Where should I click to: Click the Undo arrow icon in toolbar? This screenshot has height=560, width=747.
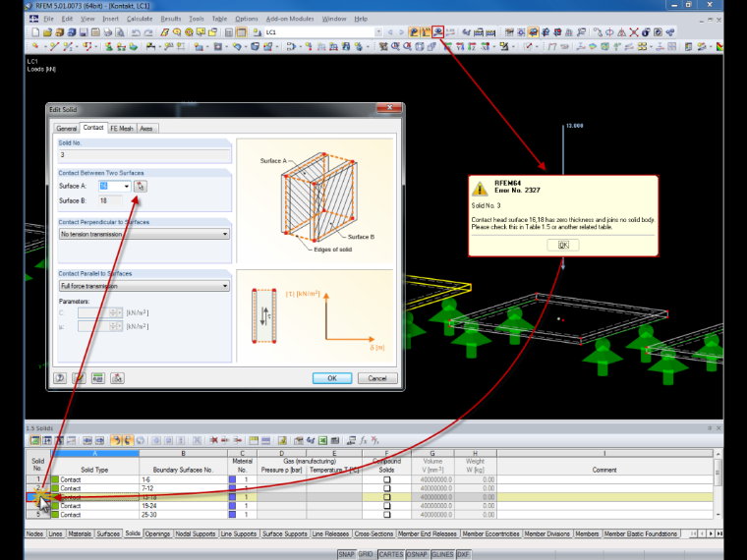coord(136,32)
